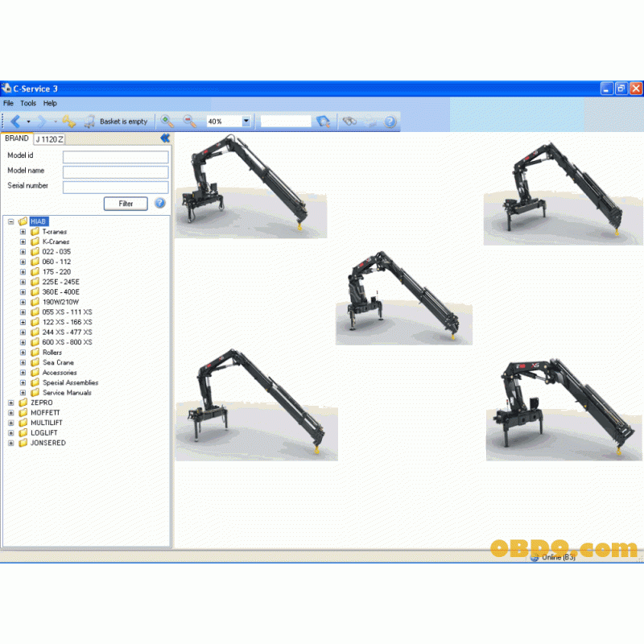Screen dimensions: 644x644
Task: Open the back history dropdown arrow
Action: click(x=28, y=122)
